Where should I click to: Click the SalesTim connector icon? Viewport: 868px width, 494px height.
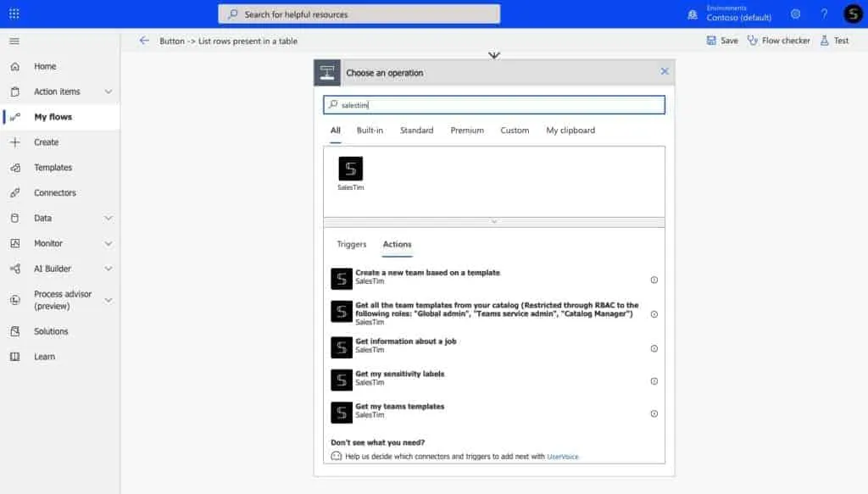coord(350,169)
